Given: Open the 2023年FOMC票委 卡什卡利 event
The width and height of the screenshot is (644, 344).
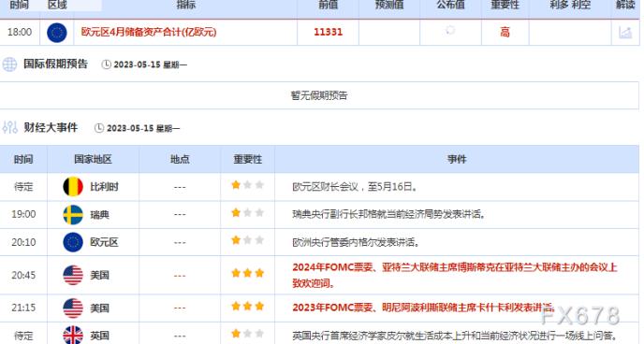Looking at the screenshot, I should click(423, 308).
